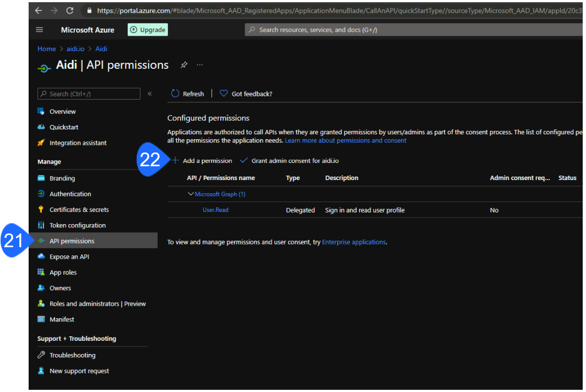This screenshot has width=586, height=392.
Task: Go to Home in the breadcrumb
Action: pos(46,48)
